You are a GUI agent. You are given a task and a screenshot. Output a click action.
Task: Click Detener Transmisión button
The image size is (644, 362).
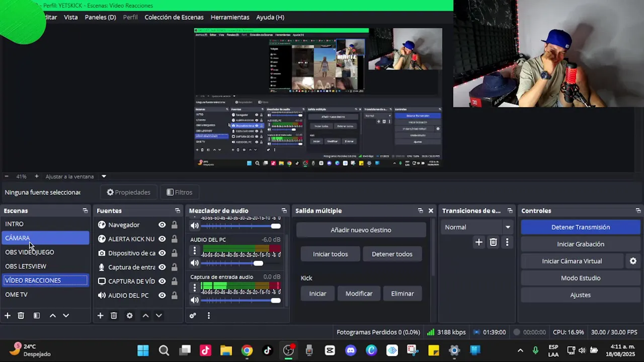click(x=581, y=227)
